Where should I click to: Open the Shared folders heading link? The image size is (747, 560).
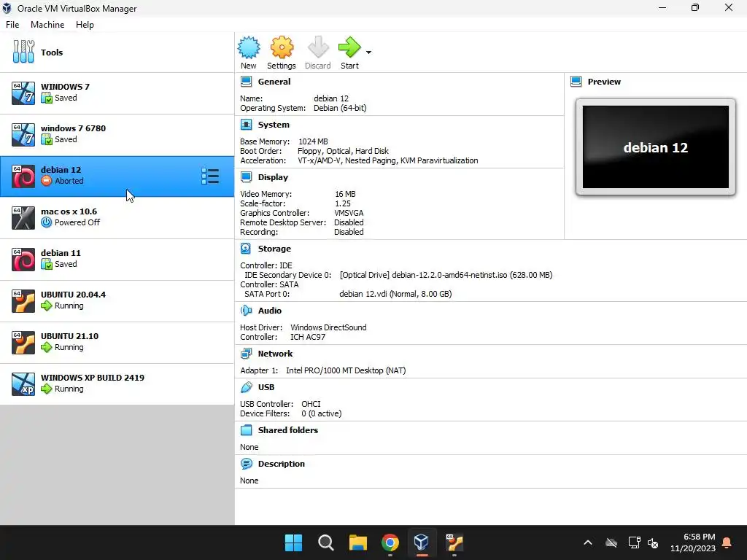pyautogui.click(x=287, y=430)
